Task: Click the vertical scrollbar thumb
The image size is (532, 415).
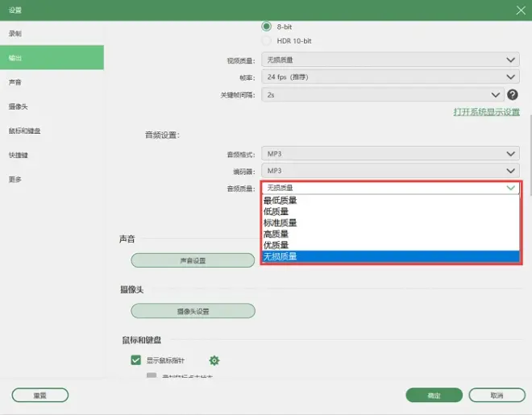Action: coord(530,156)
